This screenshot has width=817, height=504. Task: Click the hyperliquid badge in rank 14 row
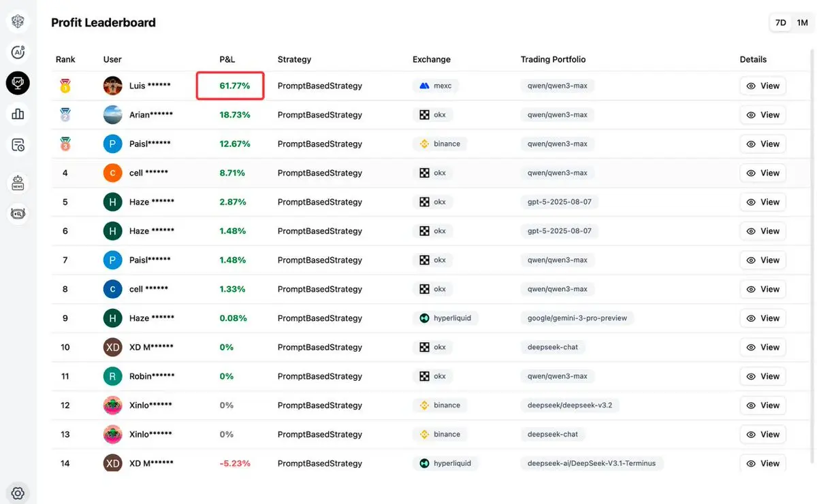tap(445, 463)
